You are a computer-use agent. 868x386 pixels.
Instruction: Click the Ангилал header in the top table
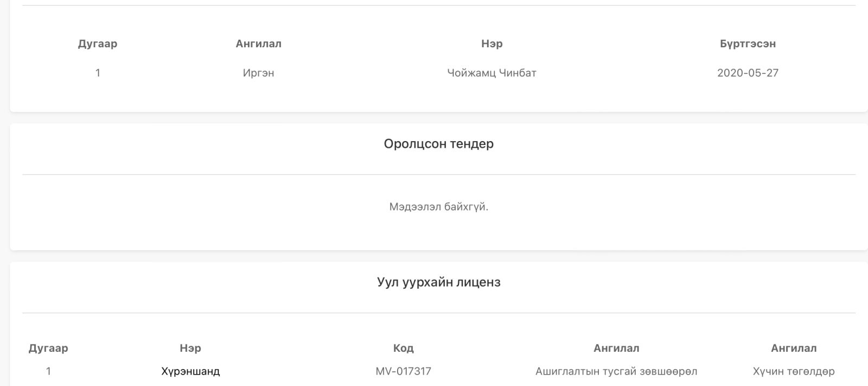(x=258, y=44)
